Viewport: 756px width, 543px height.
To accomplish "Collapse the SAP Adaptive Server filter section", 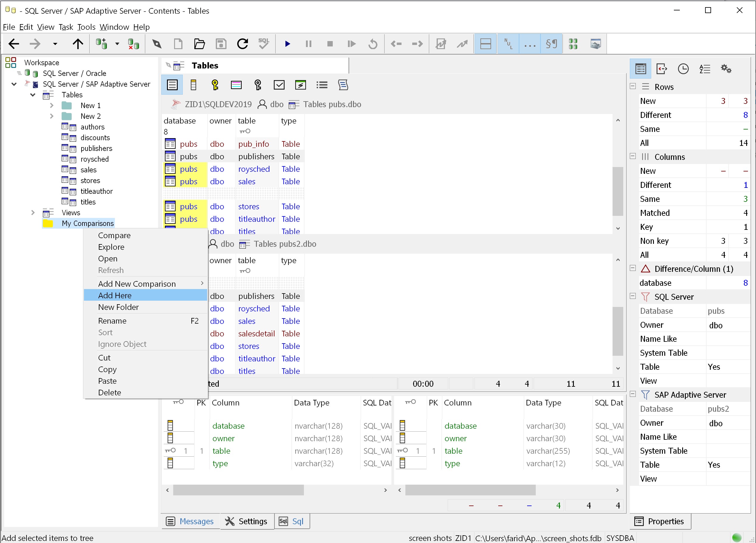I will [x=633, y=394].
